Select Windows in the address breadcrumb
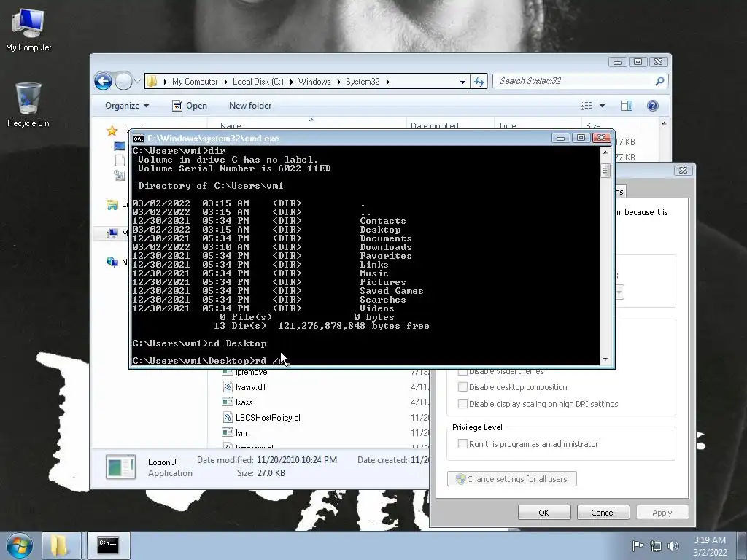Image resolution: width=747 pixels, height=560 pixels. [x=314, y=82]
